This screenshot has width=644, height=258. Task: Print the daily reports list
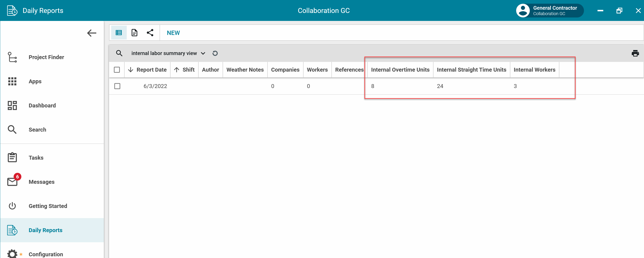635,53
